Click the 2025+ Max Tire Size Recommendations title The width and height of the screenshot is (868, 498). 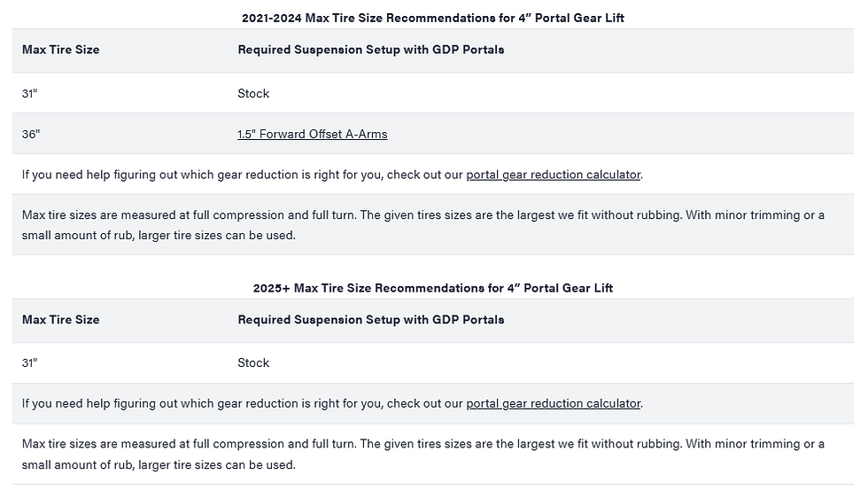click(x=433, y=288)
